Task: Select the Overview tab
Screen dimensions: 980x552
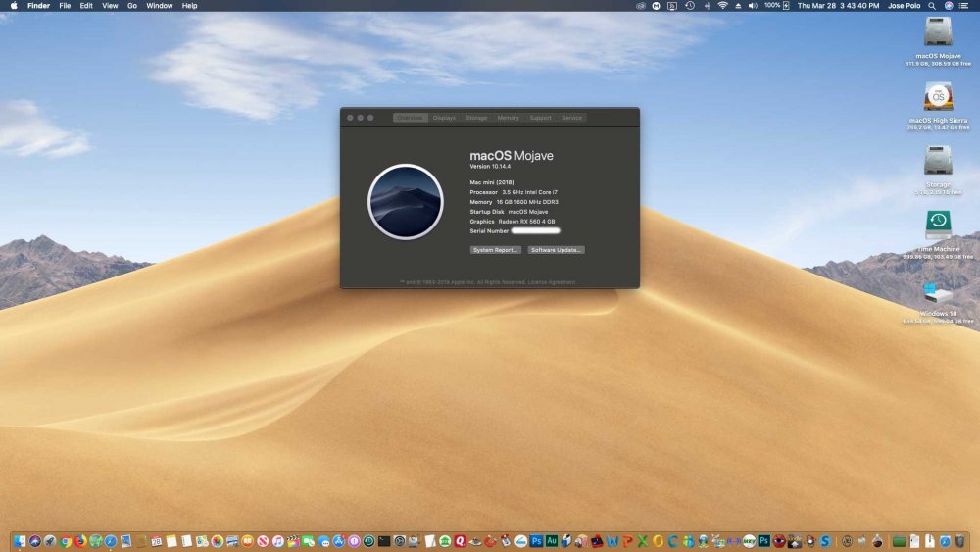Action: click(x=411, y=118)
